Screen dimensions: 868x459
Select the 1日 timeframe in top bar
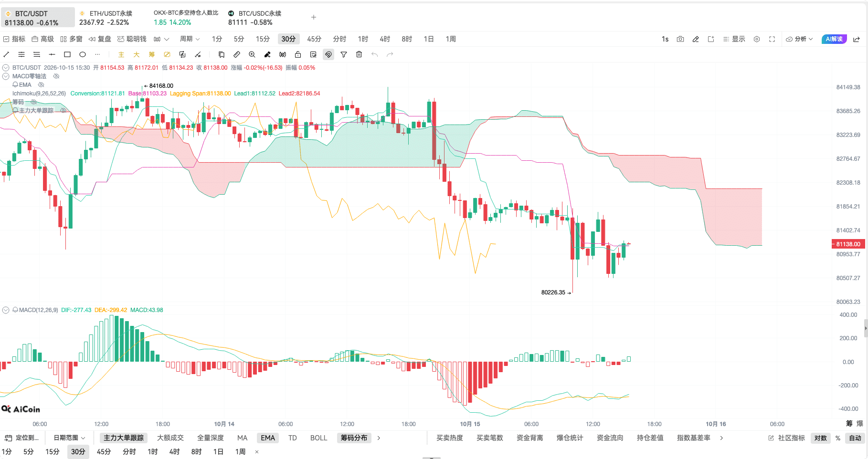click(x=429, y=39)
